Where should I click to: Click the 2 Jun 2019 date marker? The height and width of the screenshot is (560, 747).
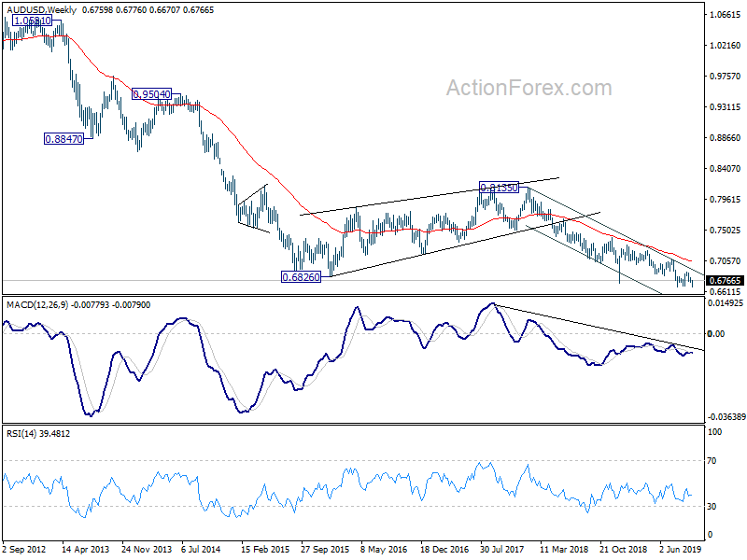click(x=681, y=549)
